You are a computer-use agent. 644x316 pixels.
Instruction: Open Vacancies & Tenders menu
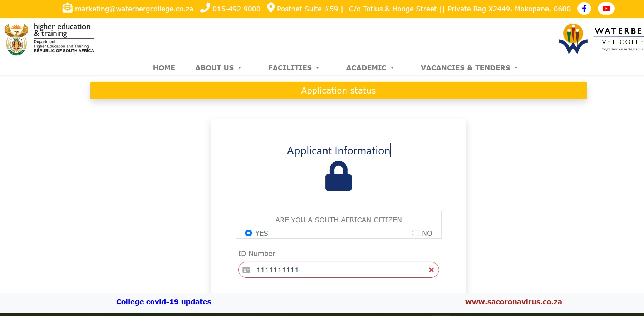pos(469,68)
